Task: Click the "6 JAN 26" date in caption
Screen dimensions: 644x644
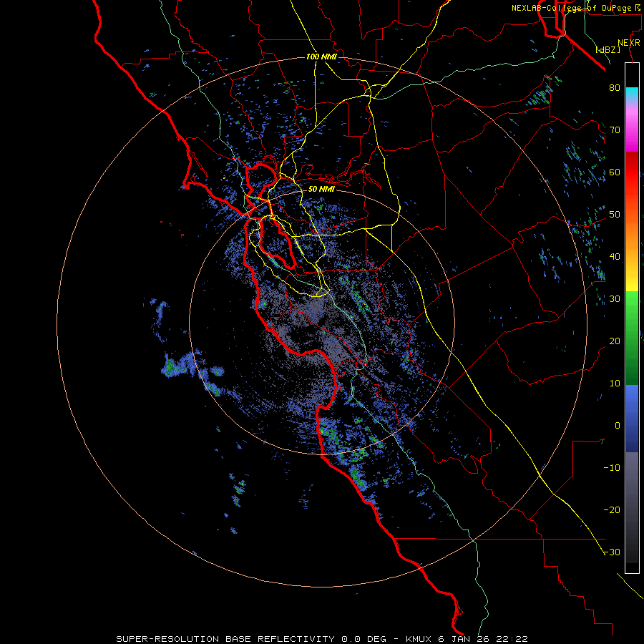Action: coord(463,639)
